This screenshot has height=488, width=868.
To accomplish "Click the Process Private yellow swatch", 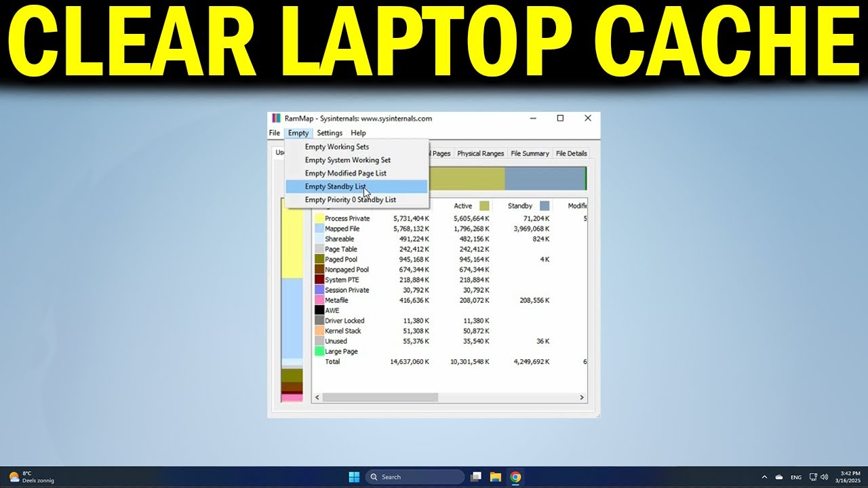I will [x=319, y=218].
